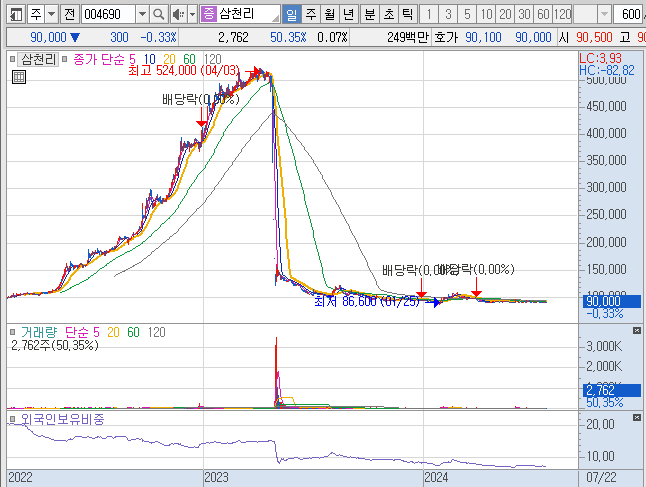Close the 외국인보유비중 panel with its X
646x487 pixels.
(x=637, y=418)
